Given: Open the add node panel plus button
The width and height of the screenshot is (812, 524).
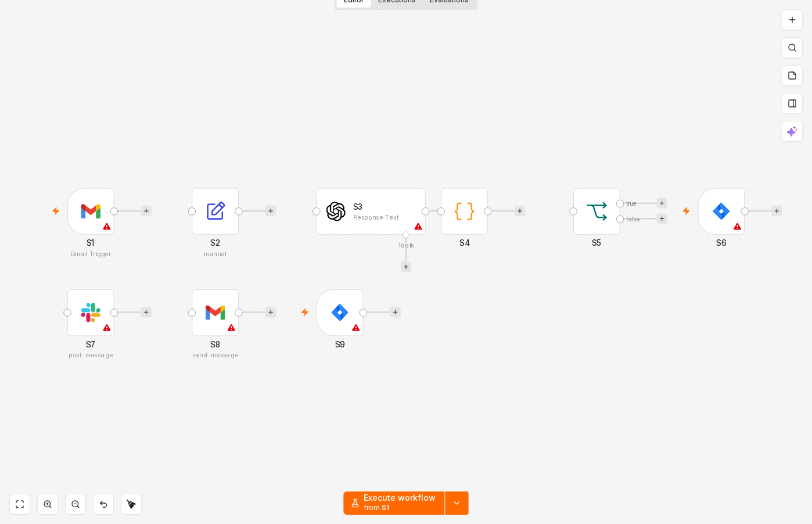Looking at the screenshot, I should click(x=792, y=20).
